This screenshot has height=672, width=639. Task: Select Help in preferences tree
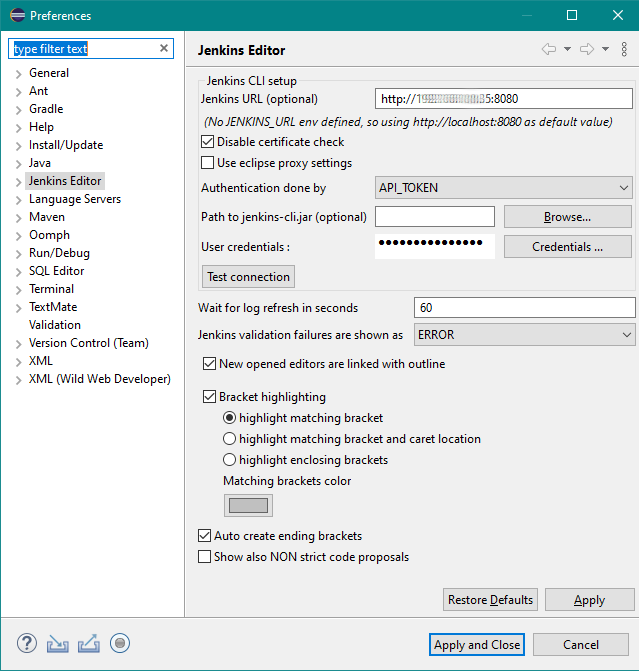tap(41, 127)
